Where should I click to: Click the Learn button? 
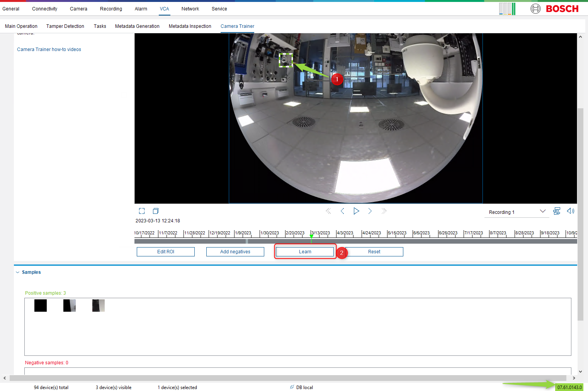click(305, 252)
